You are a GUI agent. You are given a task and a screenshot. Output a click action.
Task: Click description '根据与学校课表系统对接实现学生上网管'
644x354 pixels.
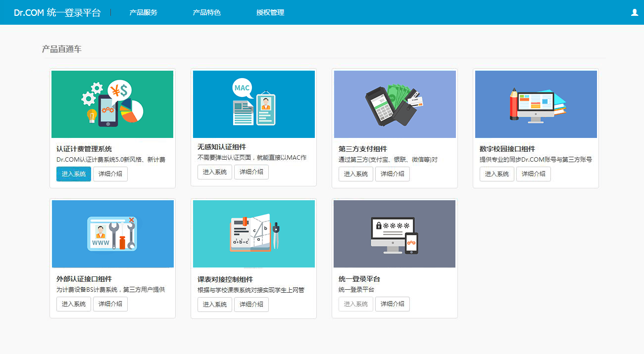[251, 290]
